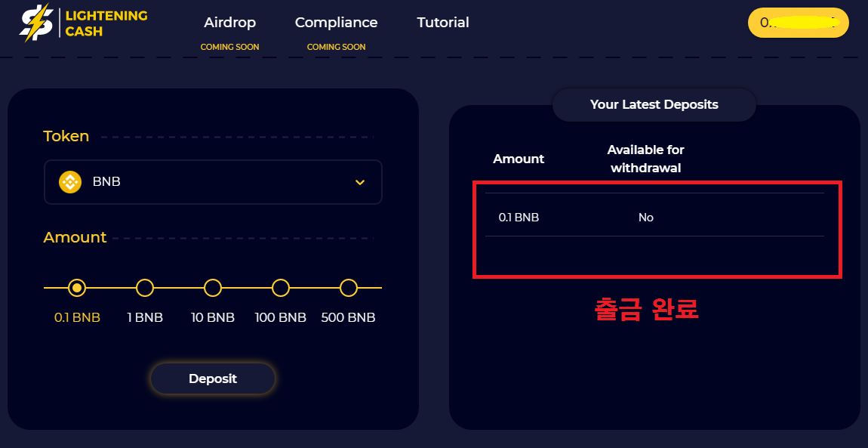Go to the Tutorial page
Image resolution: width=868 pixels, height=448 pixels.
(443, 23)
